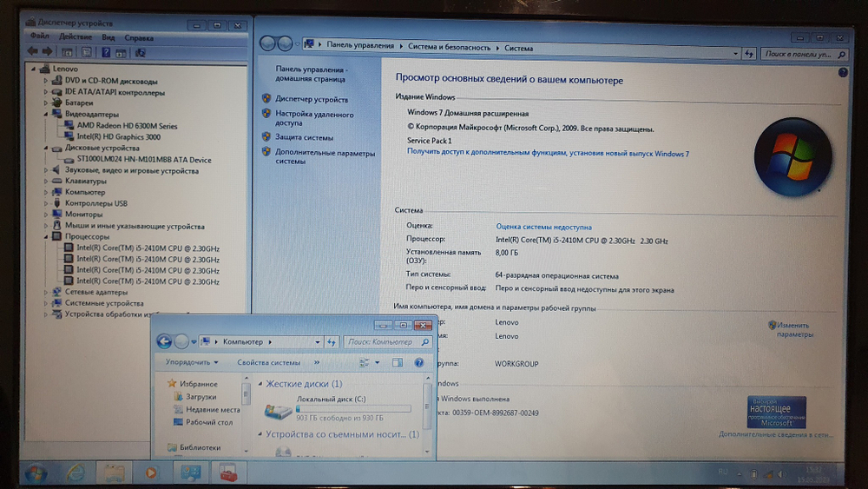Click scan for hardware changes icon in Device Manager toolbar
The width and height of the screenshot is (868, 489).
pos(141,53)
